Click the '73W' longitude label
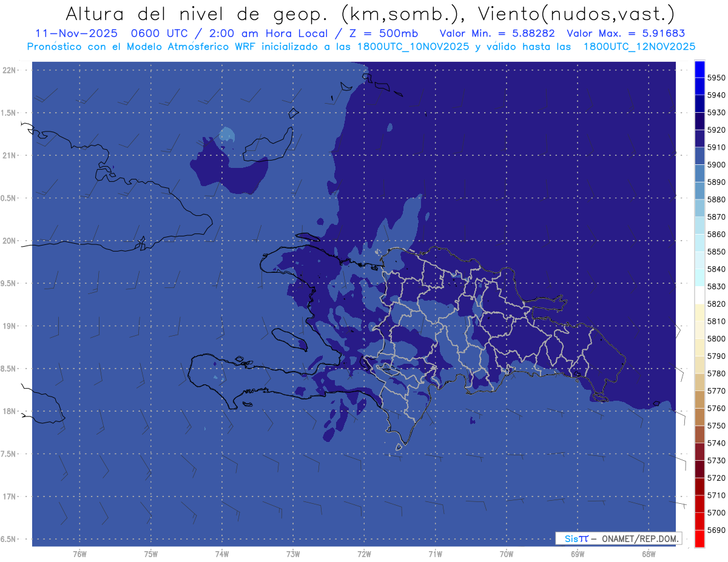 (x=293, y=554)
